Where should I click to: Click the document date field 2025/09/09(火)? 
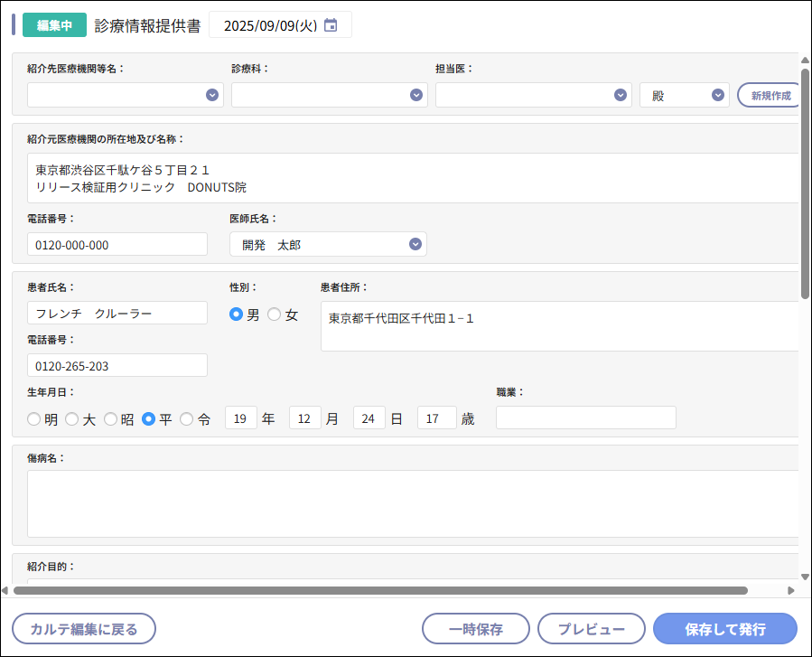click(x=280, y=25)
